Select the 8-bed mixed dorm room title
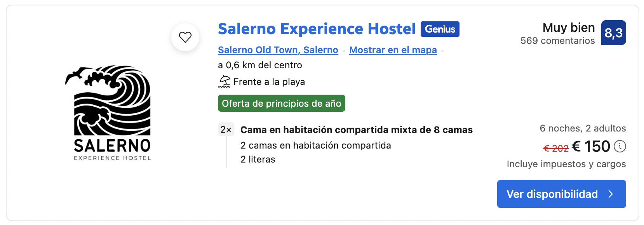This screenshot has height=225, width=644. pyautogui.click(x=356, y=130)
